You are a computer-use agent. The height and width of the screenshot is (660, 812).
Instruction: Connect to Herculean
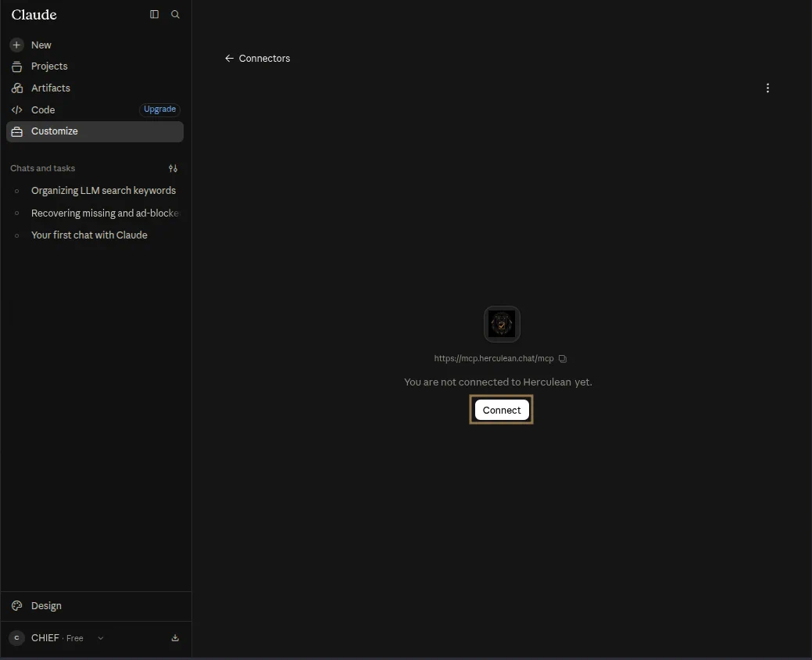[x=502, y=410]
